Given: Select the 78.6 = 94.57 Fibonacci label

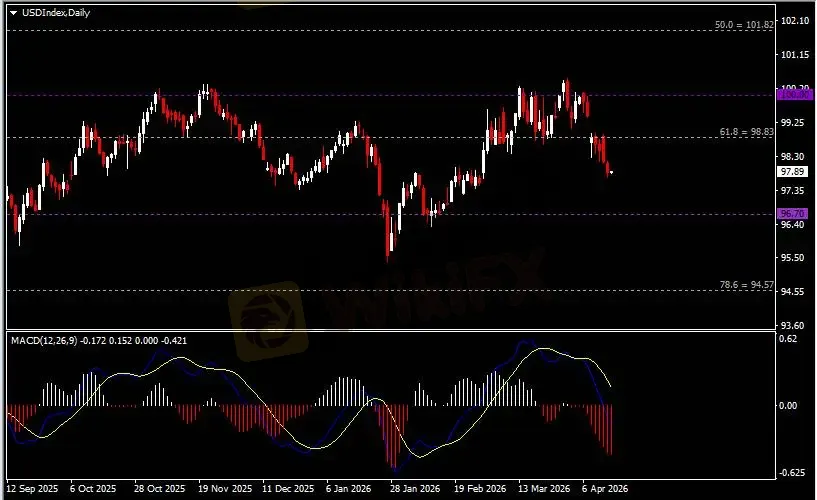Looking at the screenshot, I should (x=746, y=284).
